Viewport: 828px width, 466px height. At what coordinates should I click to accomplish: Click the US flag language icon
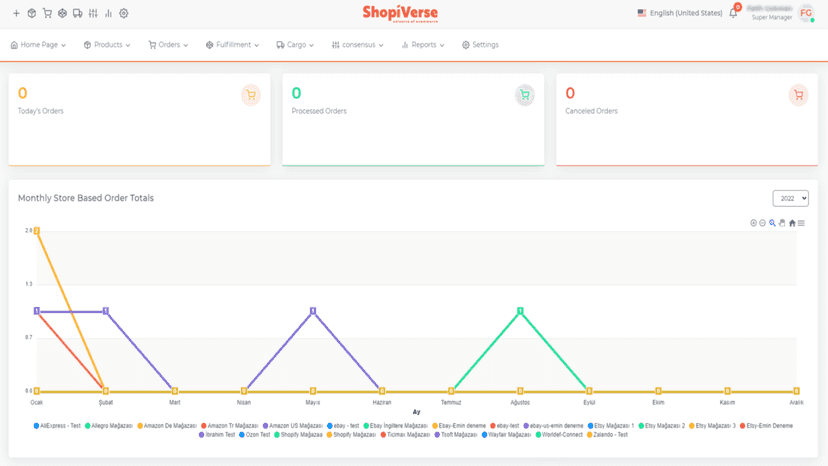point(642,13)
